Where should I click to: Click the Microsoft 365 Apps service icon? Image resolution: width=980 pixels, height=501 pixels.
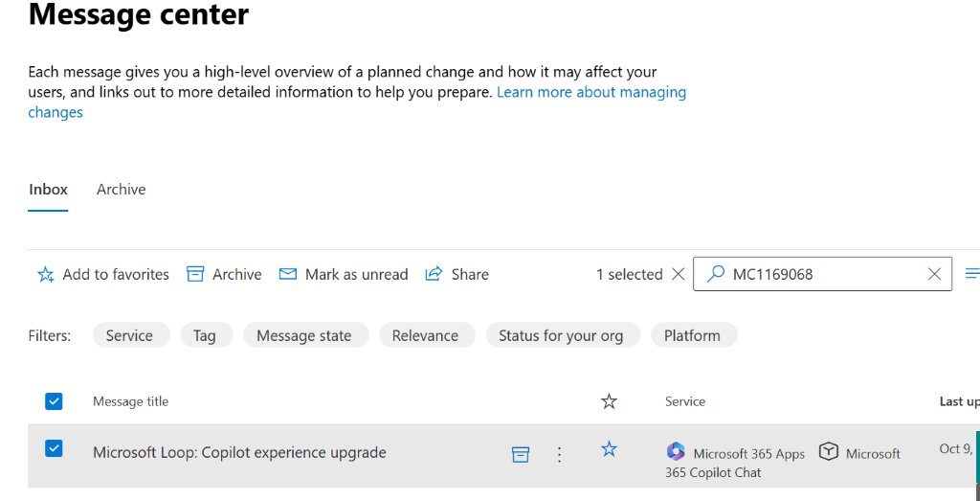coord(676,451)
